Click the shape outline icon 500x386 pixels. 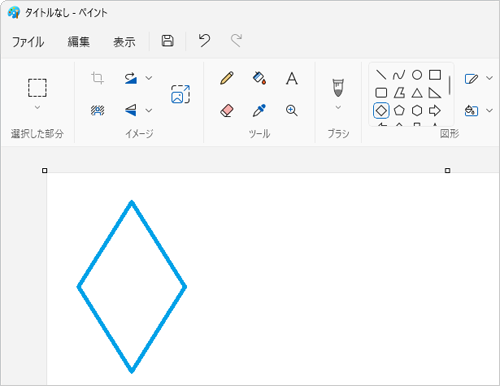coord(471,79)
